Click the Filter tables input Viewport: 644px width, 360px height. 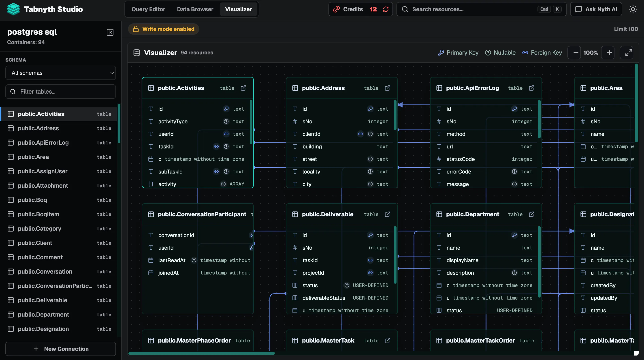click(x=60, y=92)
